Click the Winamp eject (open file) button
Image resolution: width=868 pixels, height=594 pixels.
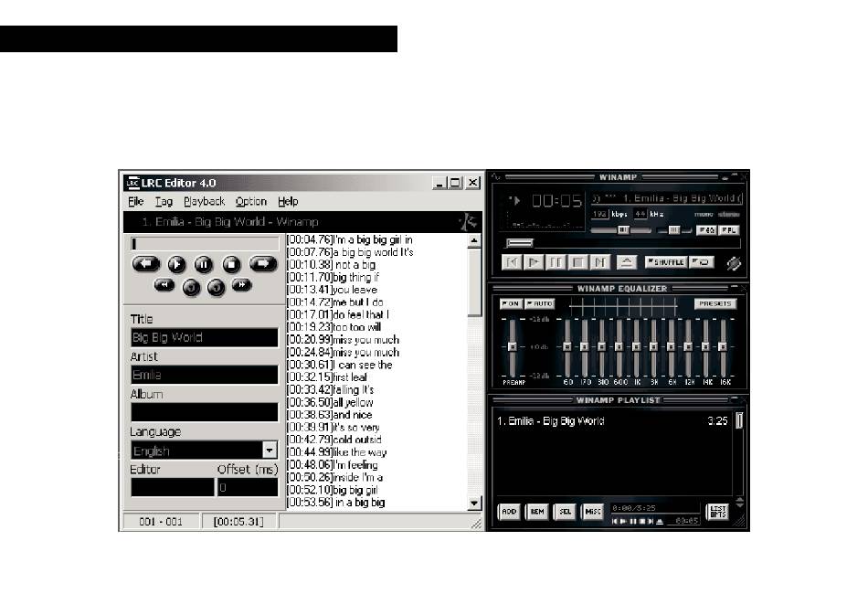click(626, 262)
